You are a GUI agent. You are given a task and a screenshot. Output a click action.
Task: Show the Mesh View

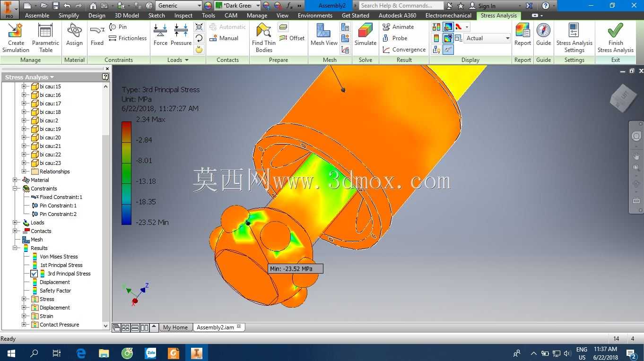pyautogui.click(x=324, y=35)
